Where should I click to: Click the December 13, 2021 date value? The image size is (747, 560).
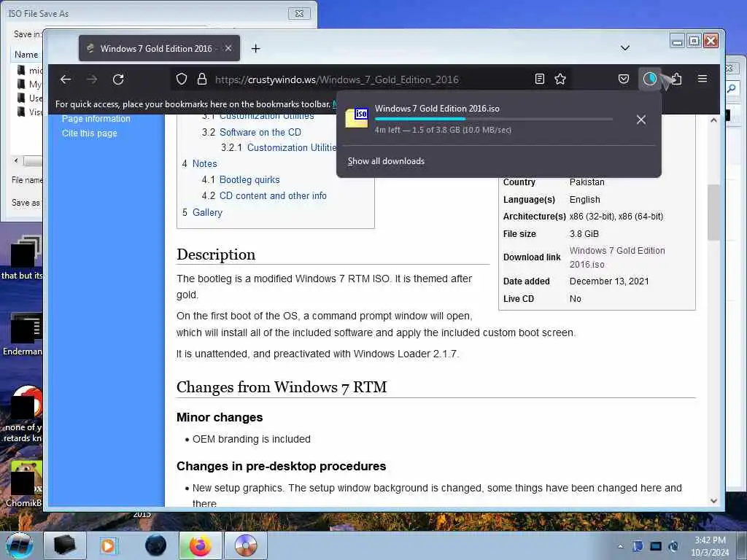[609, 281]
